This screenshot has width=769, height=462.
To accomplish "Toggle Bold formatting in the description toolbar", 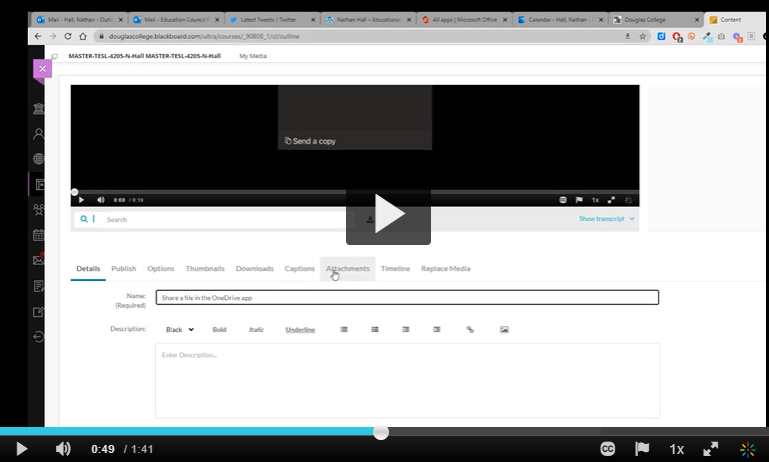I will (x=219, y=329).
